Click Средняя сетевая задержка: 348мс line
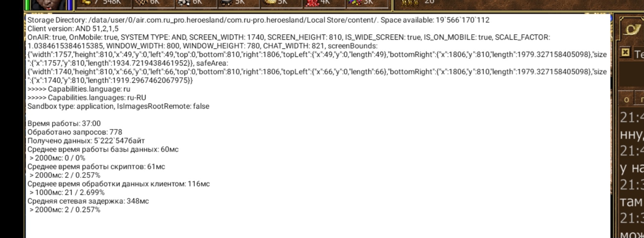This screenshot has height=238, width=644. 88,201
